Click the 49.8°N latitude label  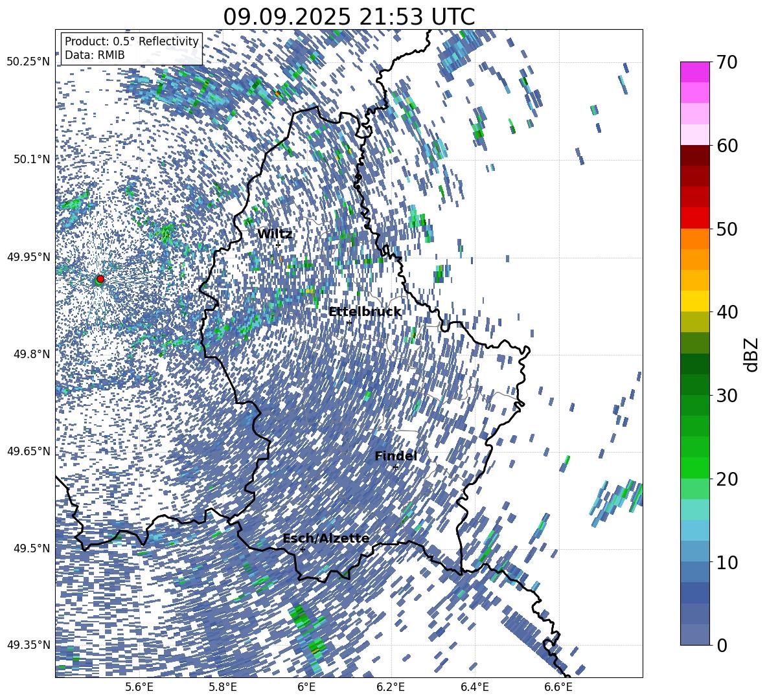[31, 354]
